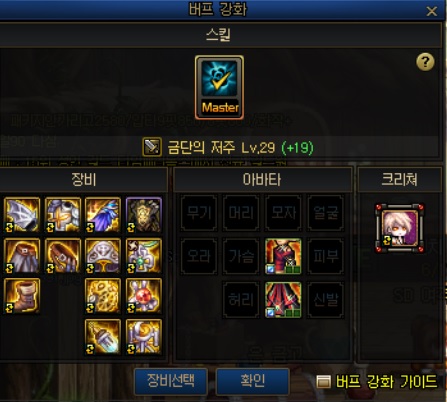
Task: Open the yellow question mark help icon
Action: pyautogui.click(x=425, y=62)
